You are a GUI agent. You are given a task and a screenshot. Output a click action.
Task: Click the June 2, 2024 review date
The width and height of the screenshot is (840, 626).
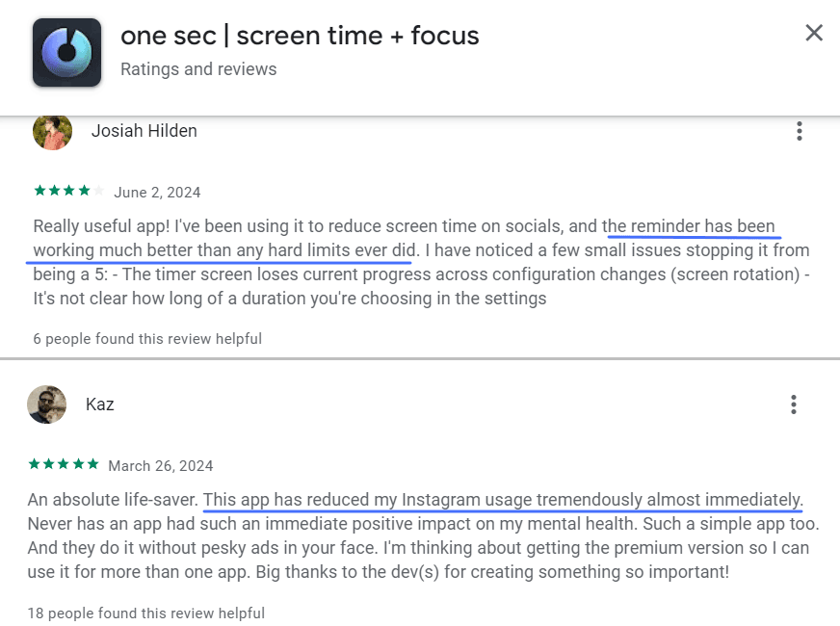tap(157, 192)
